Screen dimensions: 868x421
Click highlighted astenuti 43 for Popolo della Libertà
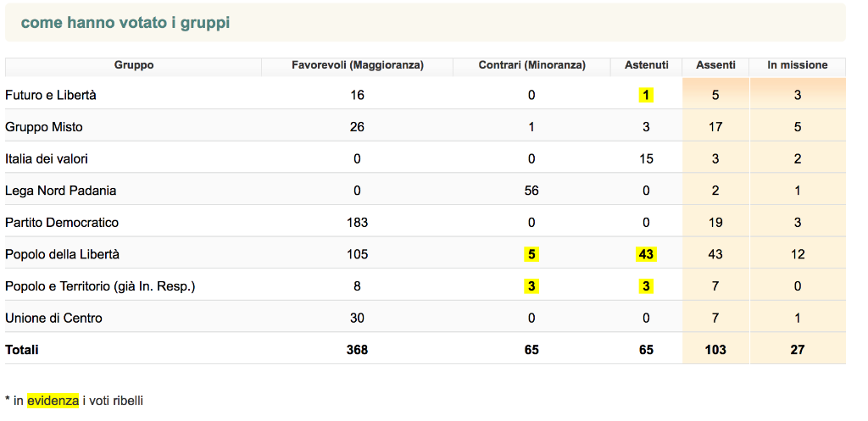pos(646,254)
